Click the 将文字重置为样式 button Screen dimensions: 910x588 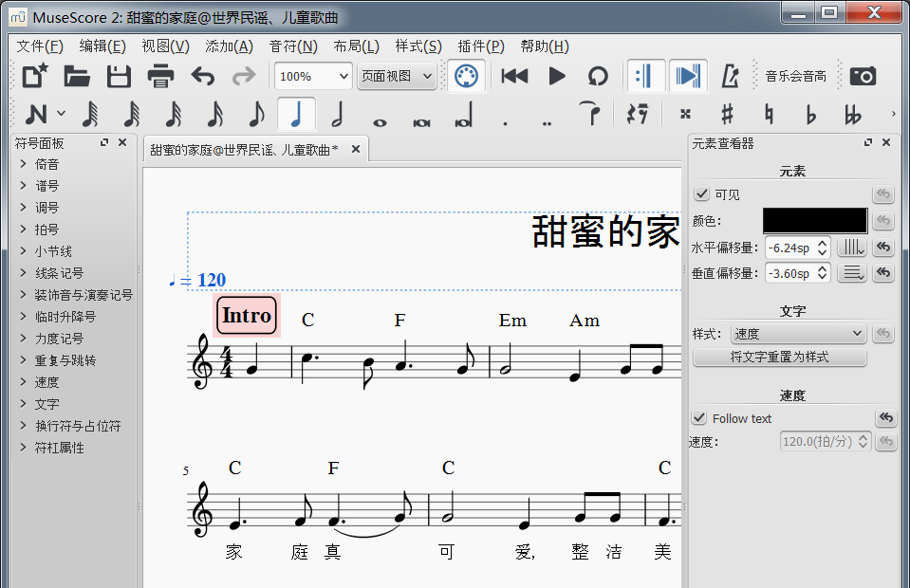(x=779, y=358)
